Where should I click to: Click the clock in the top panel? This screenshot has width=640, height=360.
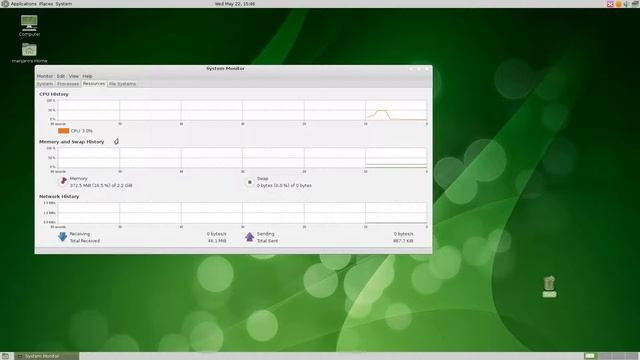[x=235, y=4]
